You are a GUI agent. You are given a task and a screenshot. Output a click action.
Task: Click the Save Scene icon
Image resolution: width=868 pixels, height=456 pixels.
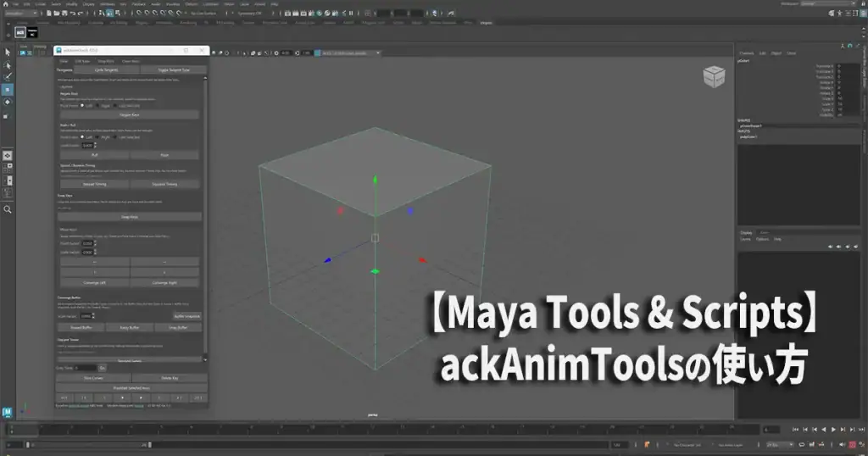(64, 13)
